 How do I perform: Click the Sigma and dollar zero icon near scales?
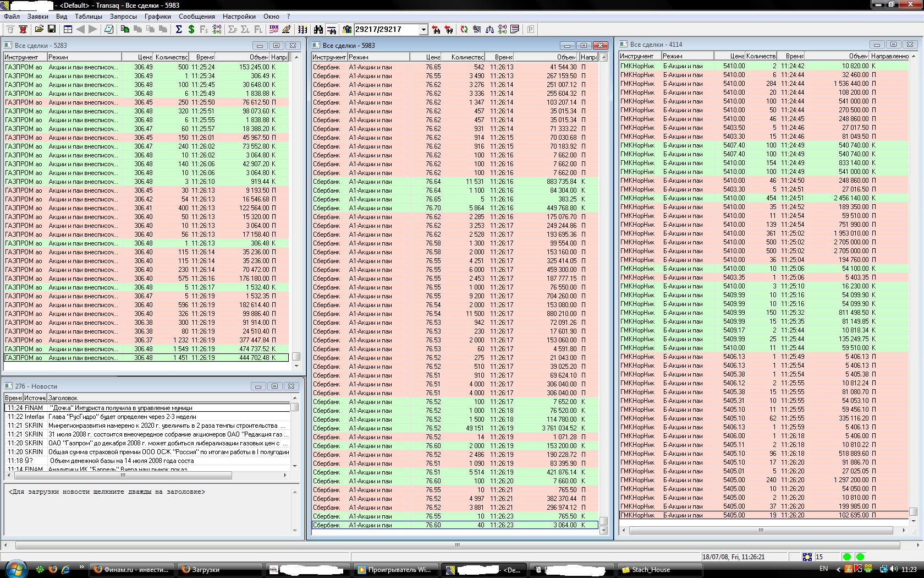point(502,29)
